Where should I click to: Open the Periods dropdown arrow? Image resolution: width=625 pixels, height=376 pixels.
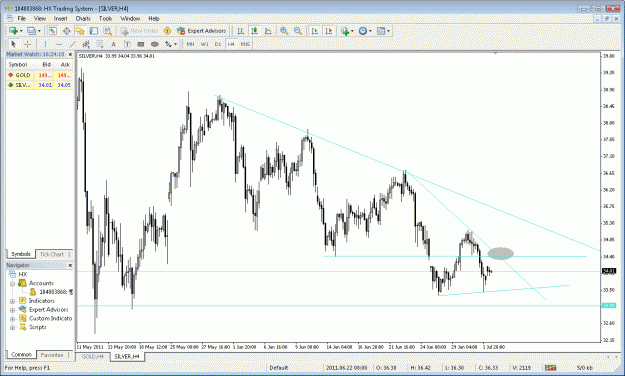370,31
